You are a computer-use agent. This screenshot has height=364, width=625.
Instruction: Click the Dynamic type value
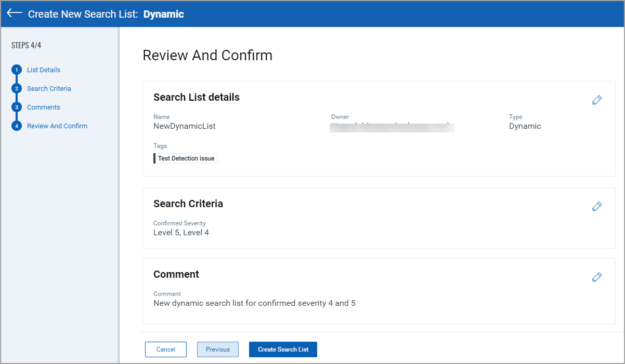click(x=525, y=126)
